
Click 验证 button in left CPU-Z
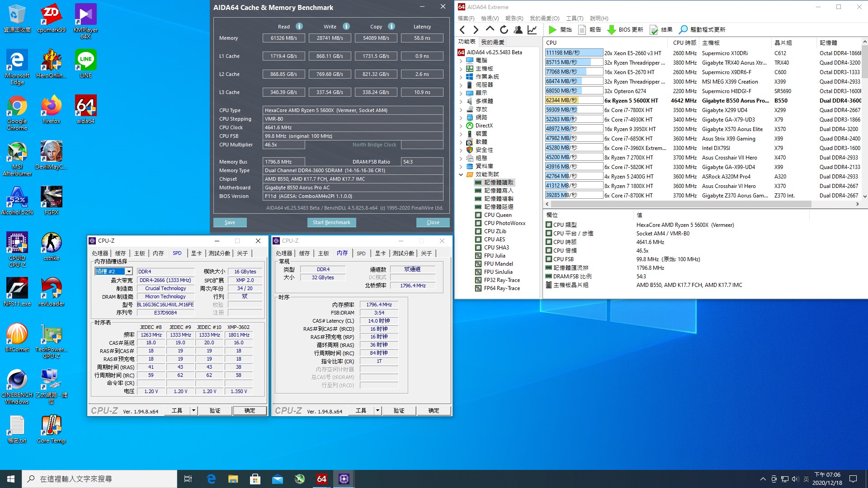(215, 411)
